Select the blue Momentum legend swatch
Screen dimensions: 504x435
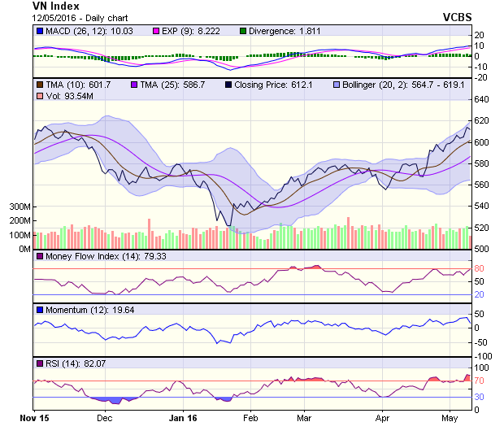pyautogui.click(x=39, y=310)
